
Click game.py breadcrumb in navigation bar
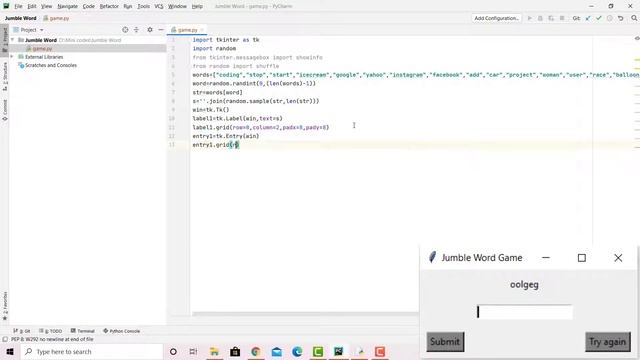56,18
